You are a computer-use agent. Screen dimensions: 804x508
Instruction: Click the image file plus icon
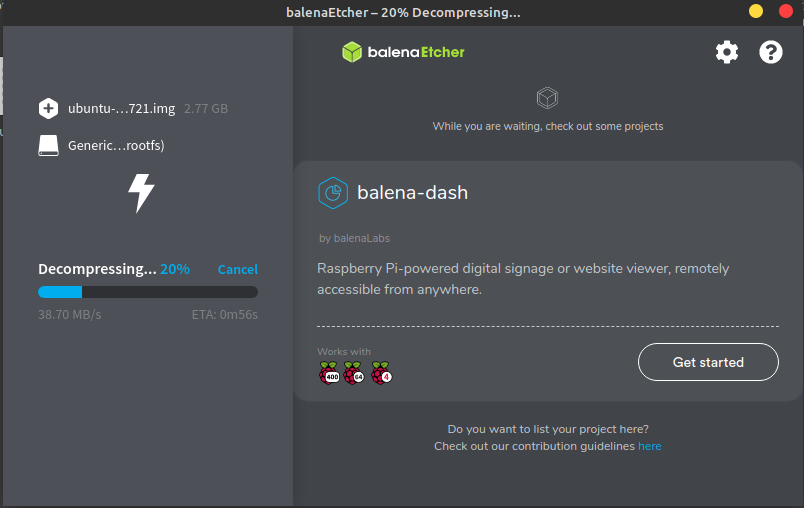pyautogui.click(x=48, y=108)
